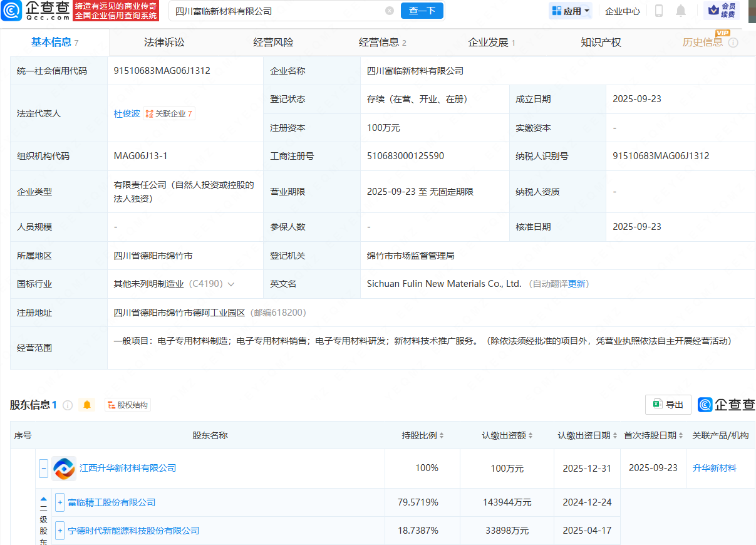The image size is (756, 545).
Task: Open notifications bell in header
Action: [681, 11]
